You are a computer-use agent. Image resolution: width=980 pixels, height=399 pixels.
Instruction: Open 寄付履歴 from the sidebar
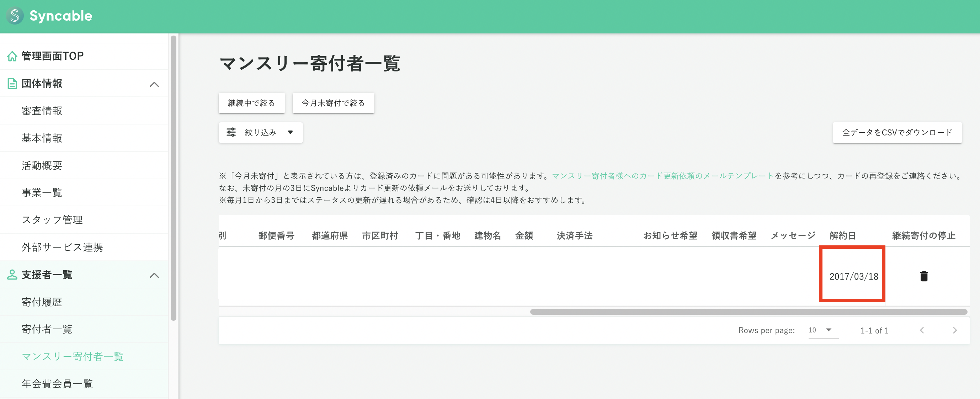pos(42,302)
